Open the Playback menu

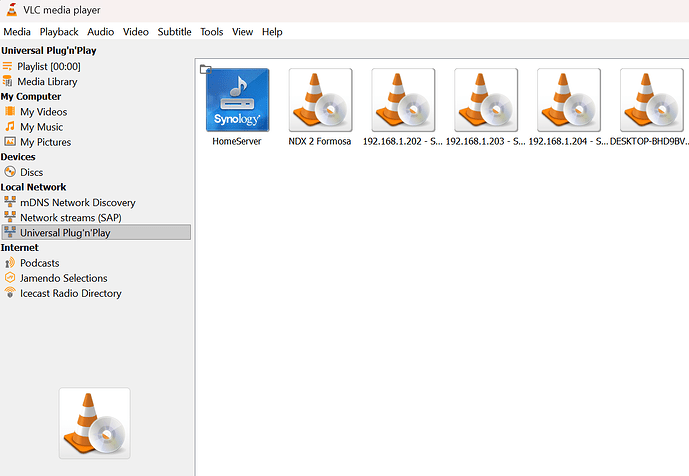59,32
